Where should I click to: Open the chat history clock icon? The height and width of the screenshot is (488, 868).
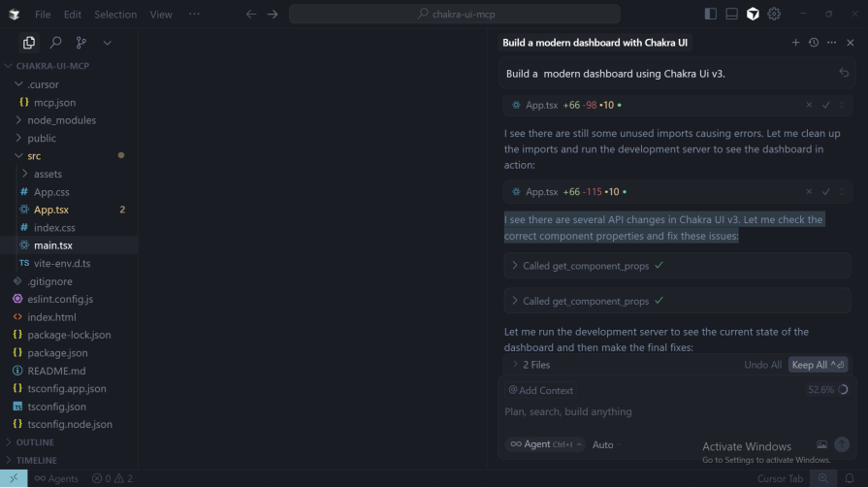tap(814, 43)
